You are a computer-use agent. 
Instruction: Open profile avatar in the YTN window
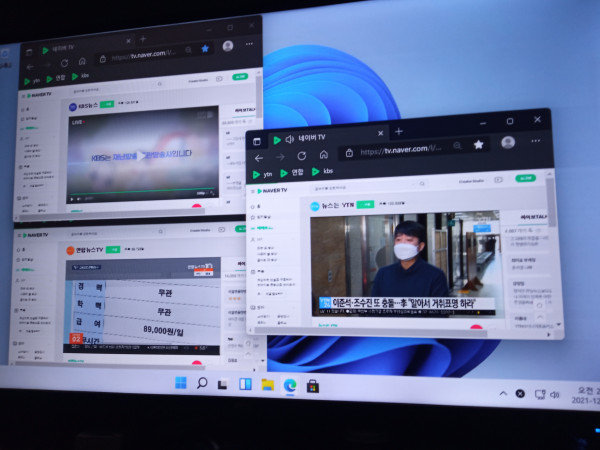click(x=508, y=142)
